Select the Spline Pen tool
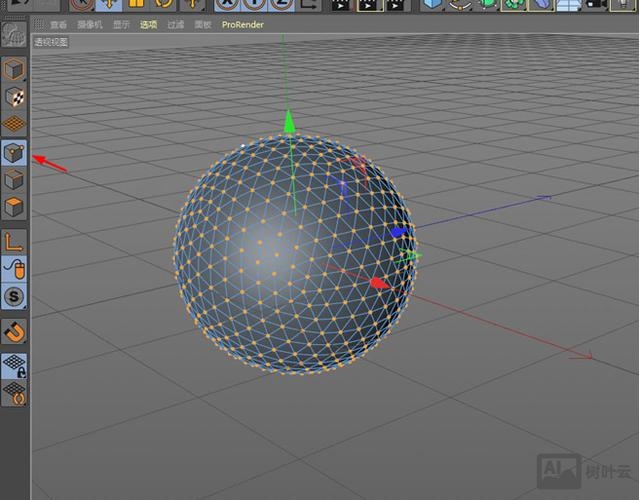 pos(459,4)
